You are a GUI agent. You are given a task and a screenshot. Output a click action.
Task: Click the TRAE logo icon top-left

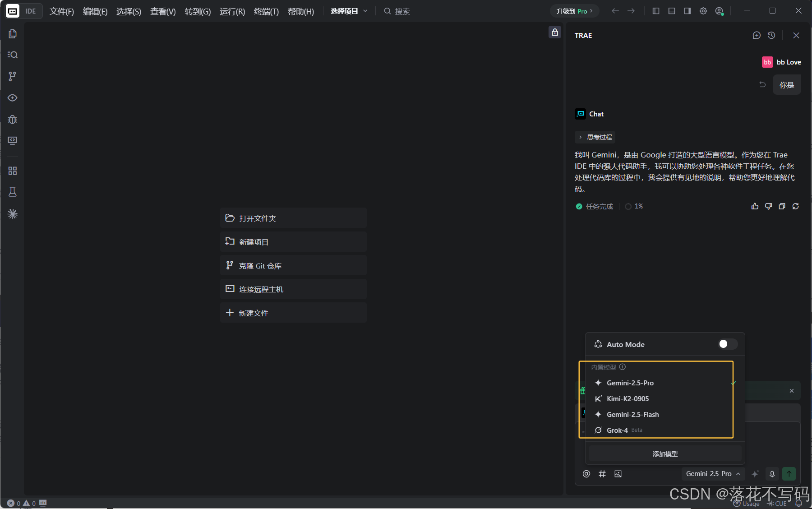[x=13, y=11]
